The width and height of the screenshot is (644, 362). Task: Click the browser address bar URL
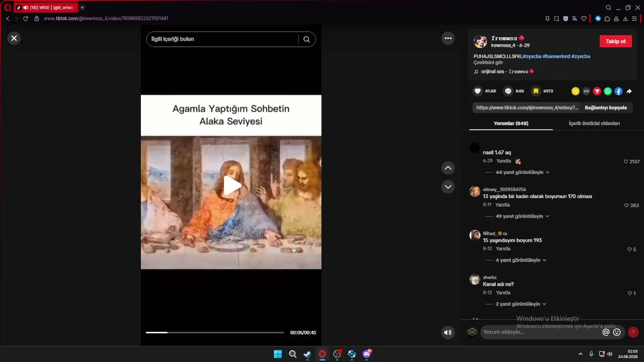106,19
